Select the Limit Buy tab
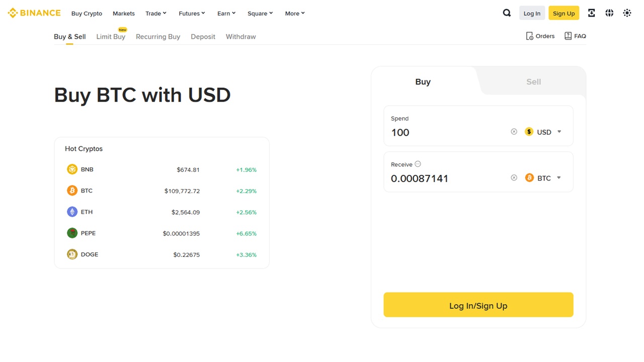Screen dimensions: 644x362 click(111, 37)
